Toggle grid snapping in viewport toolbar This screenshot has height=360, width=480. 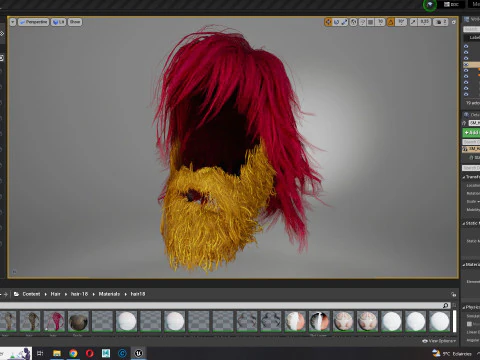point(371,22)
